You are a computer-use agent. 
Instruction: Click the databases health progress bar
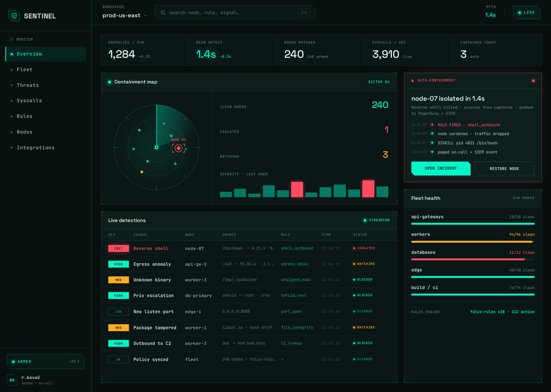point(473,260)
